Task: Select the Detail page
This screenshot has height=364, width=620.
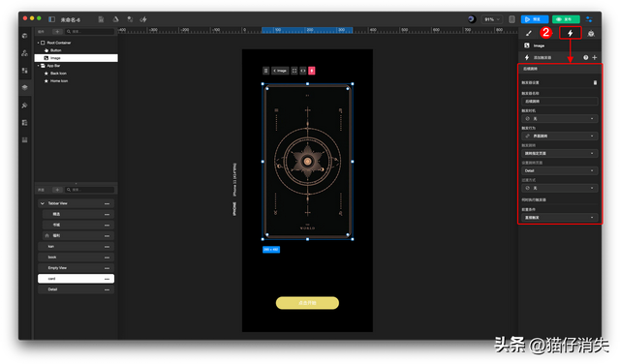Action: pyautogui.click(x=76, y=289)
